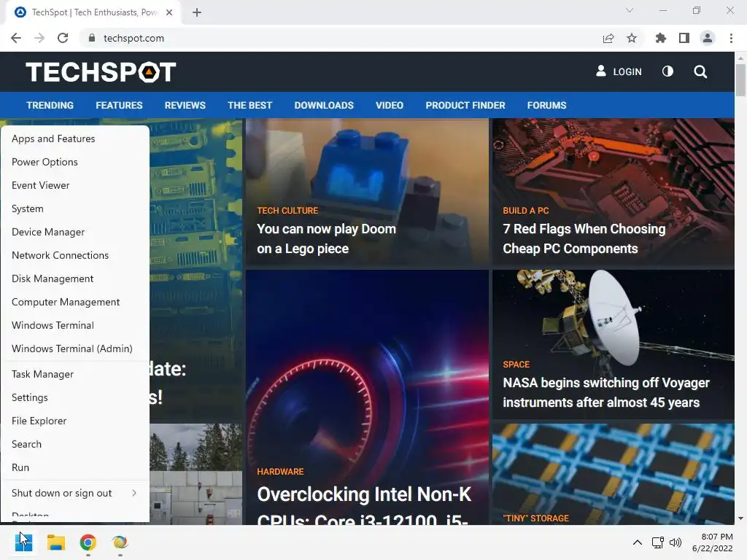Open the REVIEWS nav section
747x560 pixels.
coord(185,105)
